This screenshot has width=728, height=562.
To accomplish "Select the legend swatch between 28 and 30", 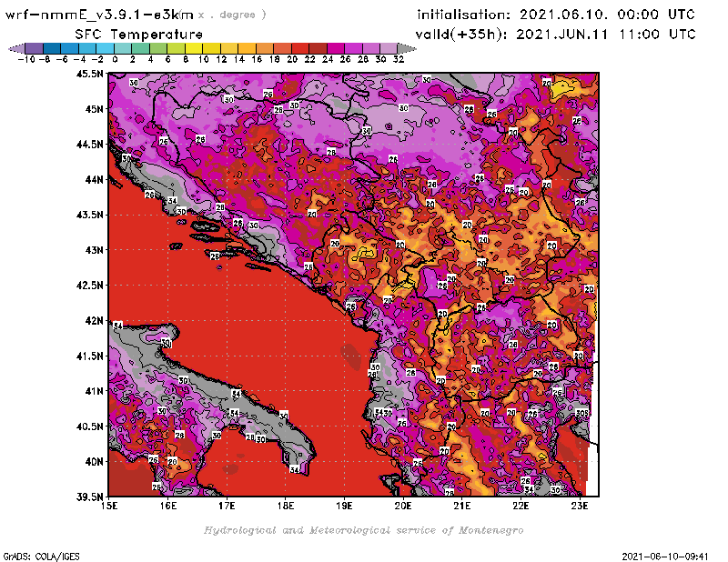I will point(370,48).
